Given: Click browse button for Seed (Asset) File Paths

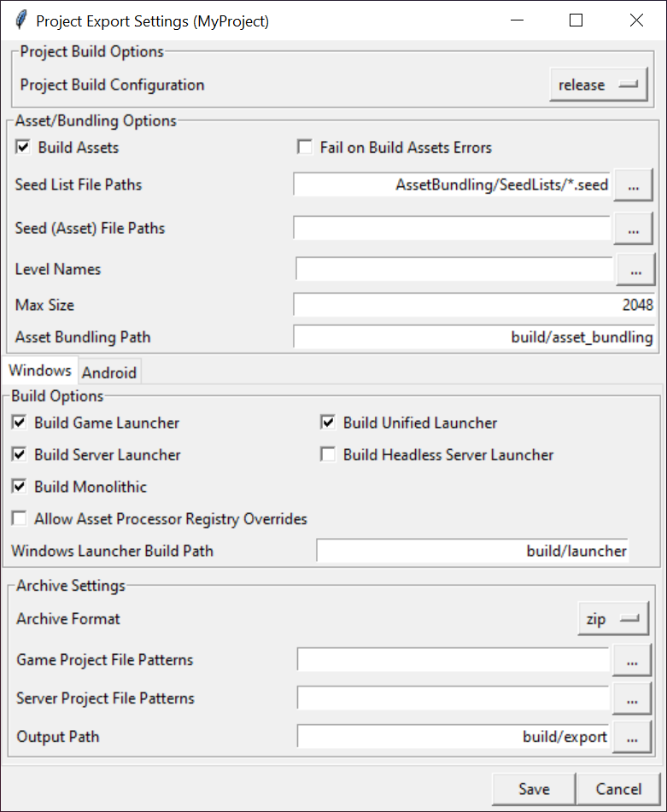Looking at the screenshot, I should [633, 229].
